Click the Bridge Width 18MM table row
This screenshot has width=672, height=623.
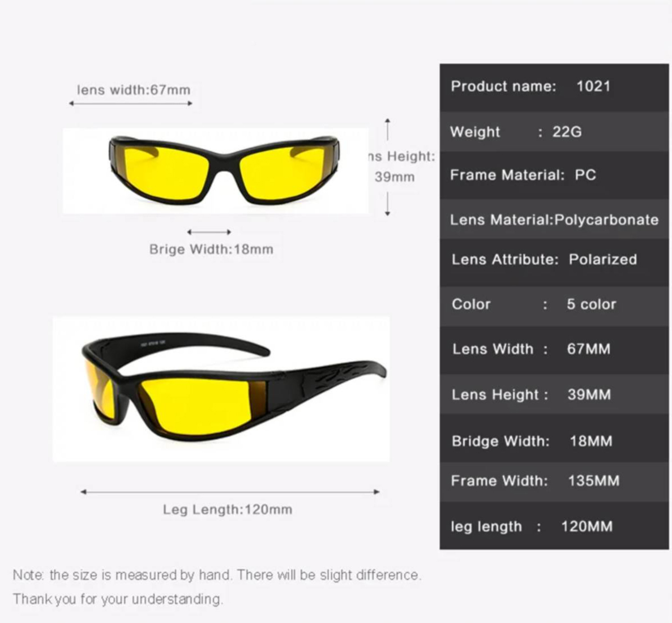click(x=554, y=441)
